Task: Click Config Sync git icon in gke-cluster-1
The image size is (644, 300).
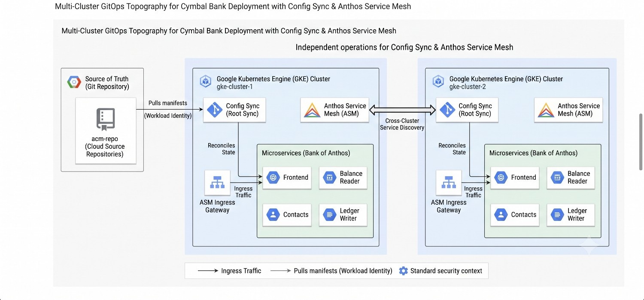Action: [x=214, y=110]
